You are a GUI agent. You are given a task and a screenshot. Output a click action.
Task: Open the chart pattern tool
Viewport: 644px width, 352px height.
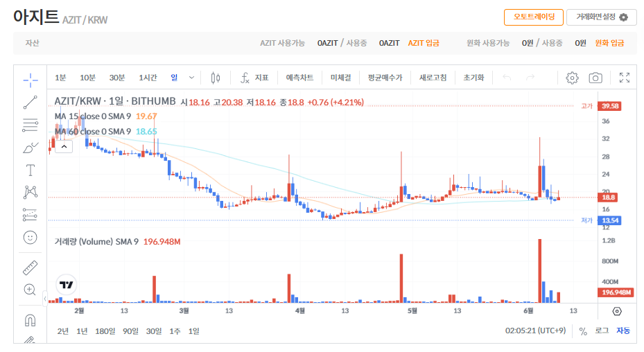(31, 192)
